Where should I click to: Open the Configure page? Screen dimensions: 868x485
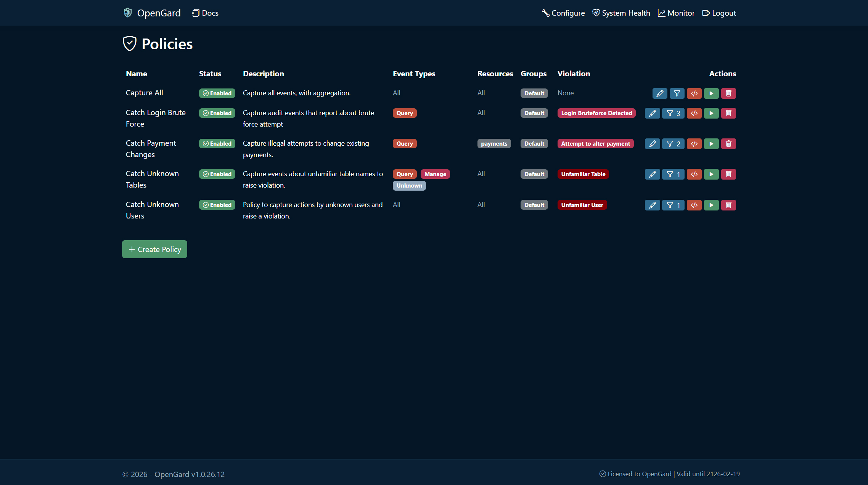[x=563, y=13]
